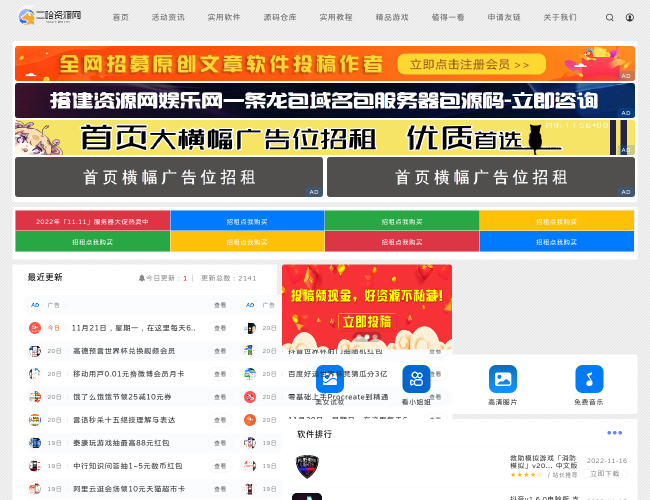Click the AD badge icon in left ad row
Viewport: 650px width, 500px height.
(35, 305)
